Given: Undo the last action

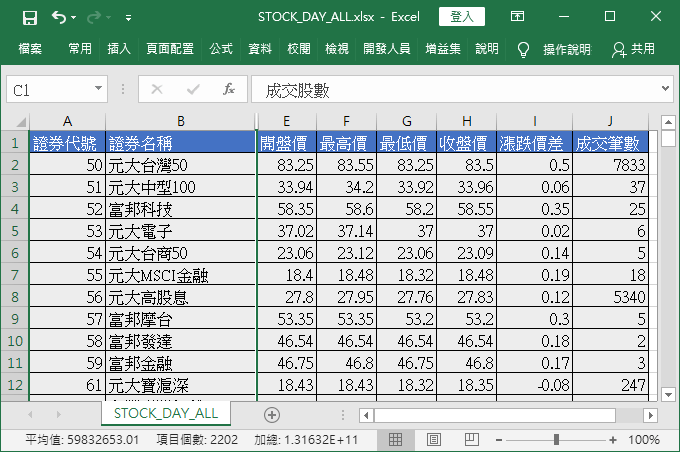Looking at the screenshot, I should [x=59, y=17].
